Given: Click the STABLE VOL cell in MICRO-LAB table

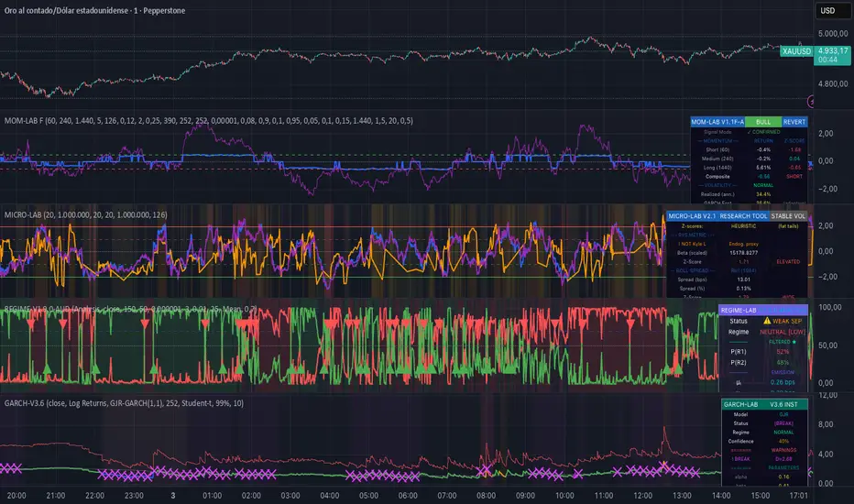Looking at the screenshot, I should pyautogui.click(x=786, y=215).
